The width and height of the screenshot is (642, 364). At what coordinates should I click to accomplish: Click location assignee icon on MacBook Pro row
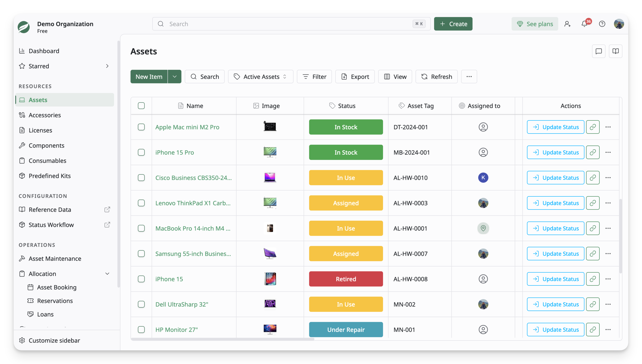(x=483, y=228)
